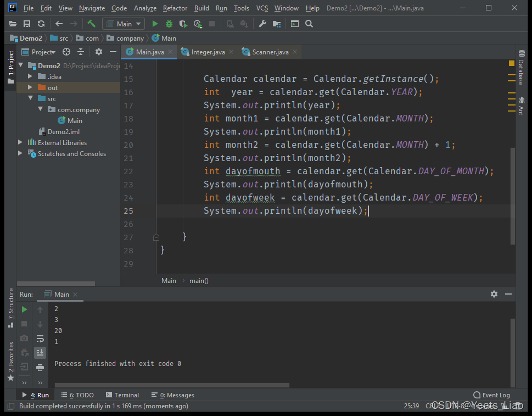The image size is (532, 416).
Task: Open the Terminal tool window
Action: pos(122,395)
